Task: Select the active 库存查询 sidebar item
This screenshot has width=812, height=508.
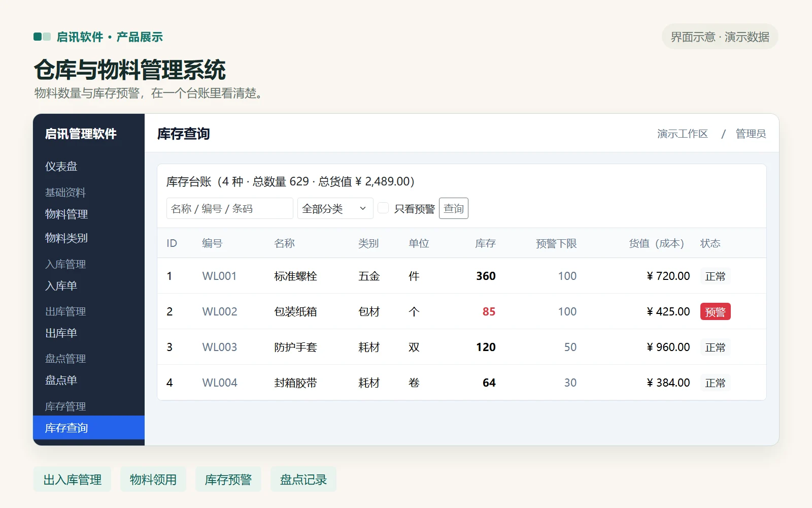Action: click(x=89, y=428)
